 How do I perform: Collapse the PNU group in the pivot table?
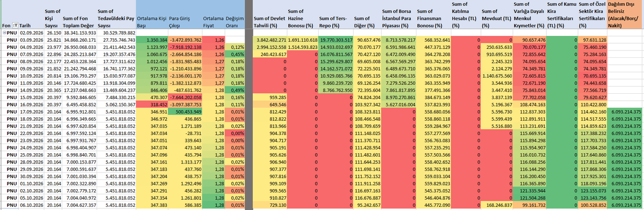coord(4,33)
